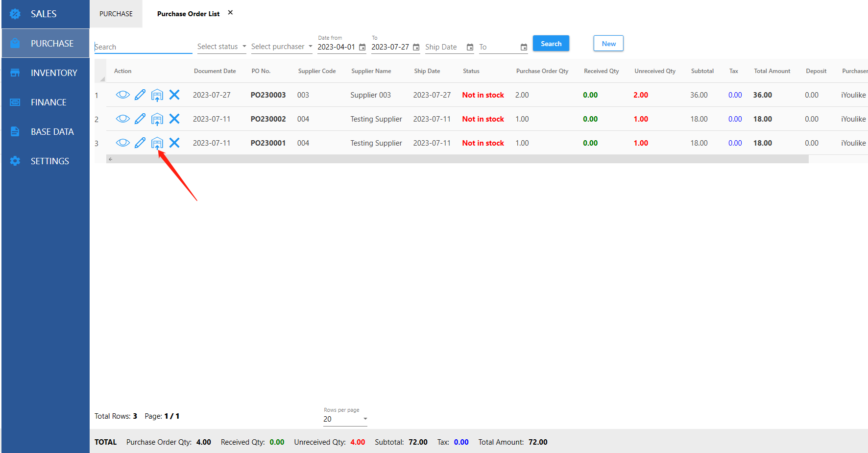Switch to the PURCHASE tab
Screen dimensions: 868x453
116,14
